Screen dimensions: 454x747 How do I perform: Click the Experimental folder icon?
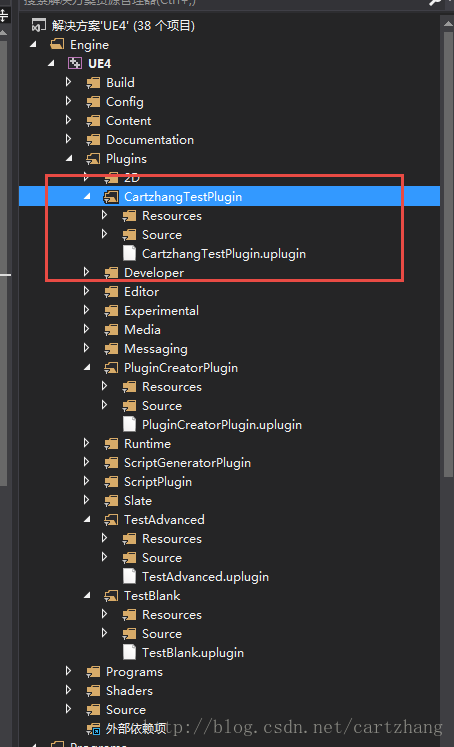tap(111, 311)
